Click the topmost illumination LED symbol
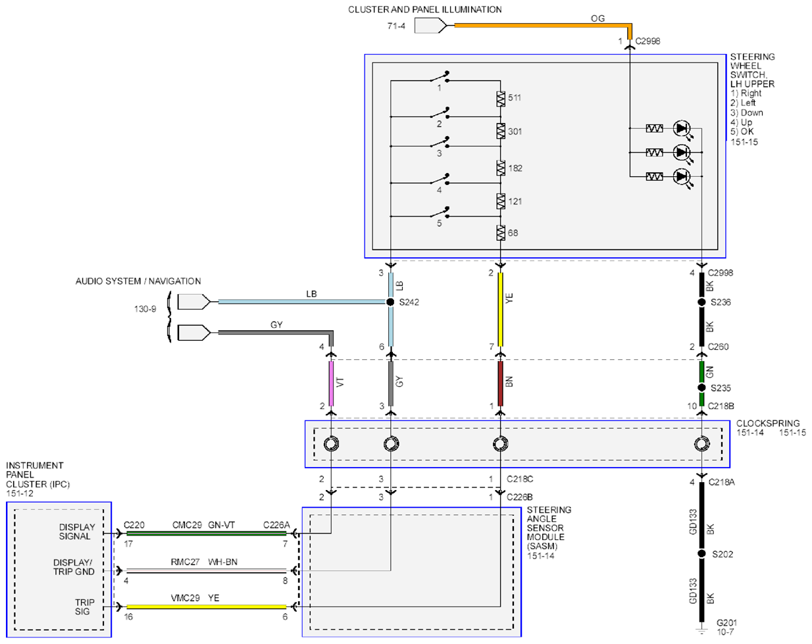The width and height of the screenshot is (812, 644). (682, 128)
